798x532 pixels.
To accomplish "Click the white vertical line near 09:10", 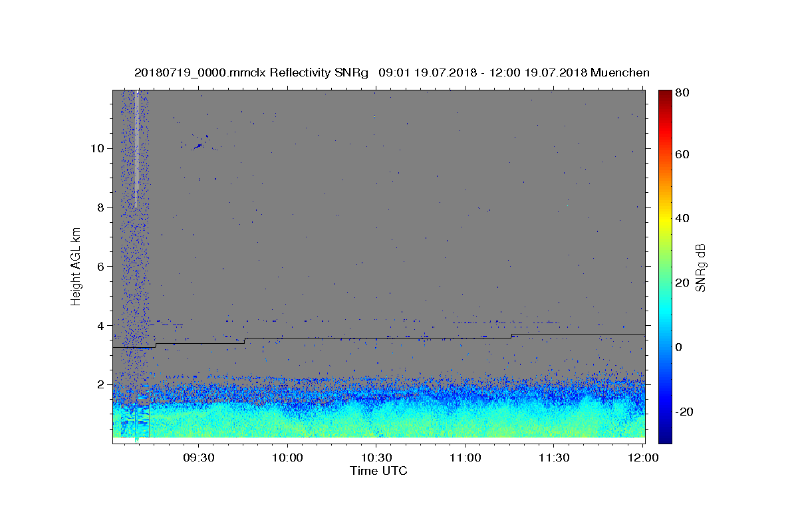I will [136, 148].
